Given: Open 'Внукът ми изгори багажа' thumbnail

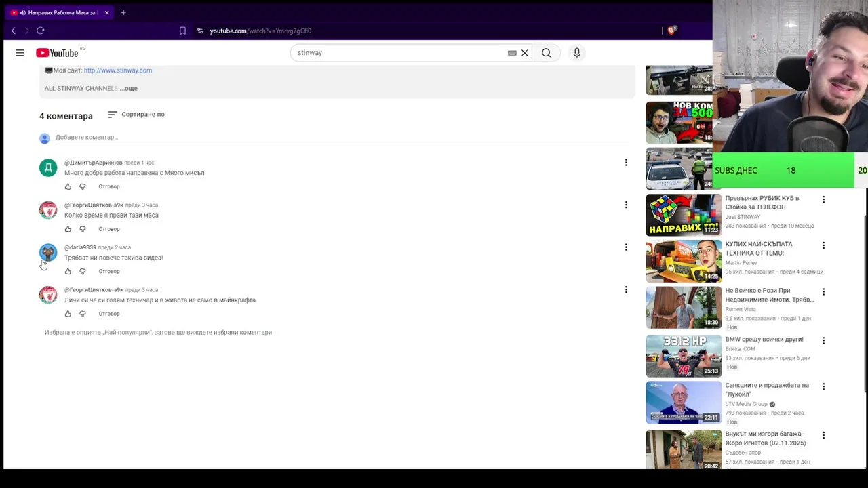Looking at the screenshot, I should point(684,449).
